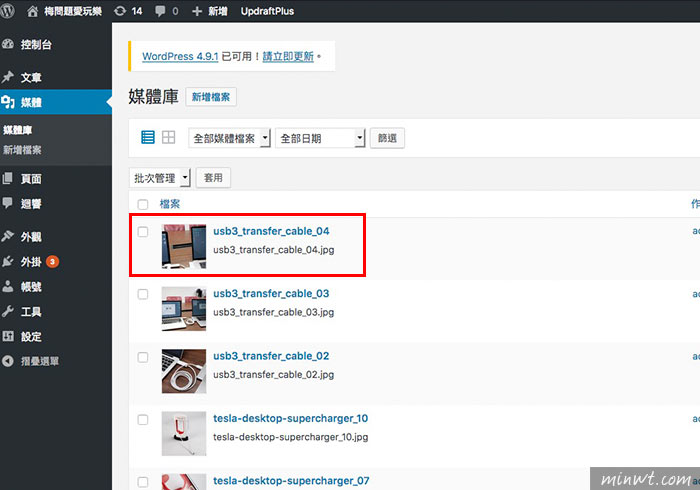Open UpdraftPlus in the admin bar
This screenshot has width=700, height=490.
pos(267,11)
